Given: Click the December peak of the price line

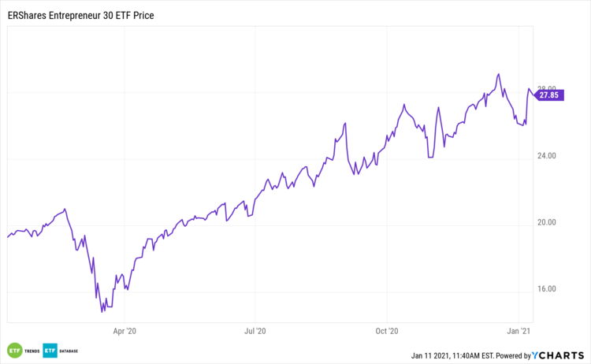Looking at the screenshot, I should point(498,74).
